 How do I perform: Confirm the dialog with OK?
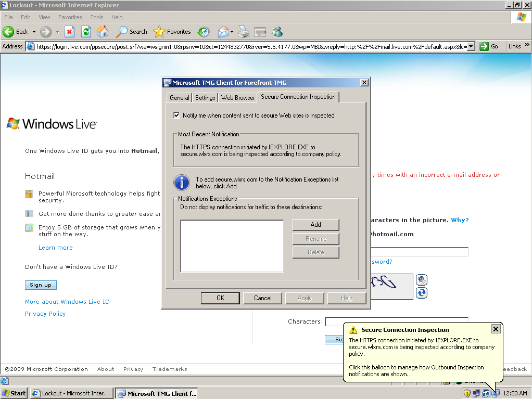click(221, 298)
